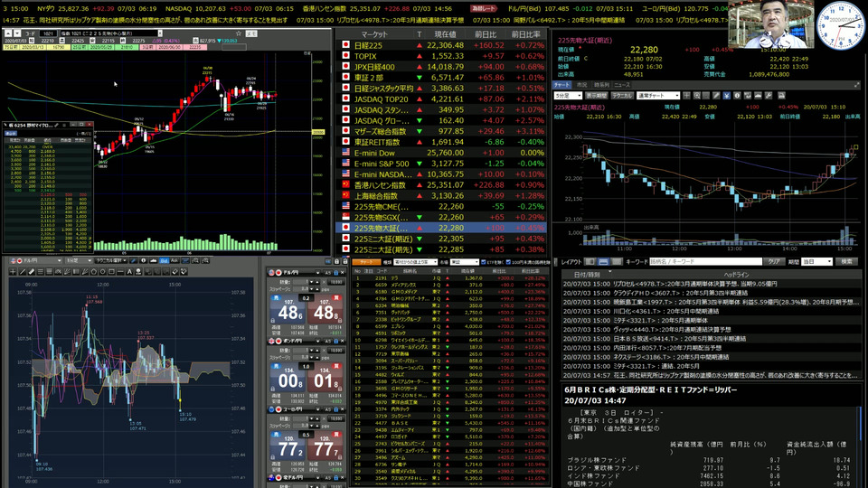Open the news period dropdown

click(x=816, y=261)
